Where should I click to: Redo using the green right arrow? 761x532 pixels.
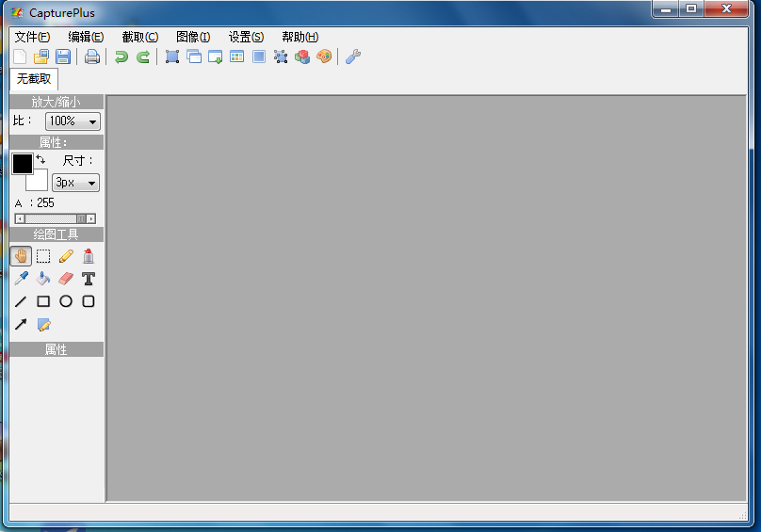pos(143,56)
